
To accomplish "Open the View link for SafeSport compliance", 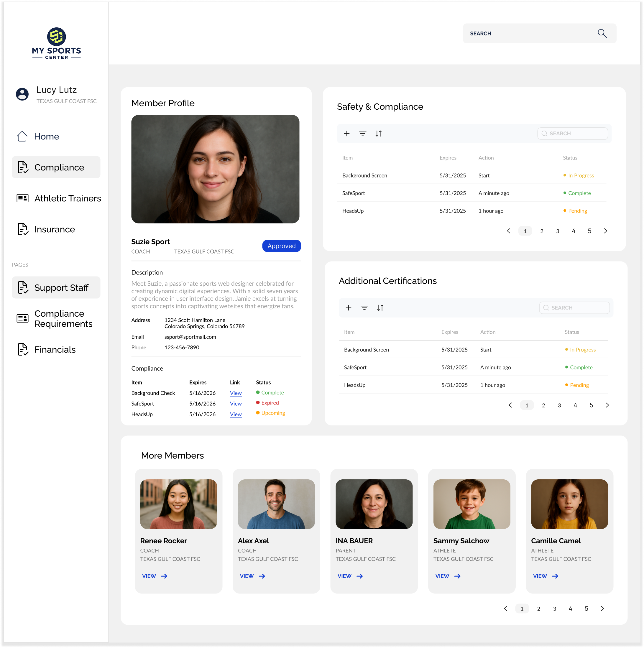I will [x=236, y=404].
